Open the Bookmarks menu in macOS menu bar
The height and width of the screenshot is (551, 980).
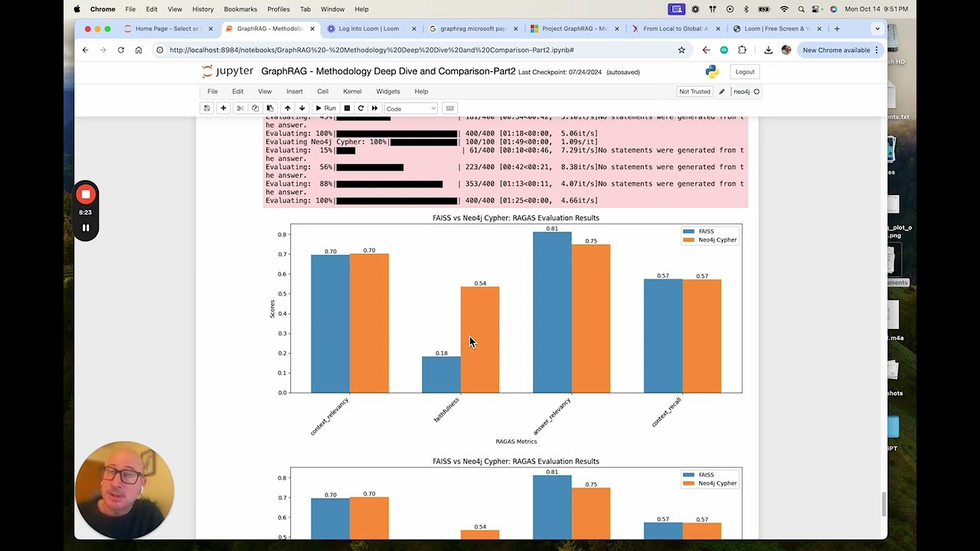point(240,9)
